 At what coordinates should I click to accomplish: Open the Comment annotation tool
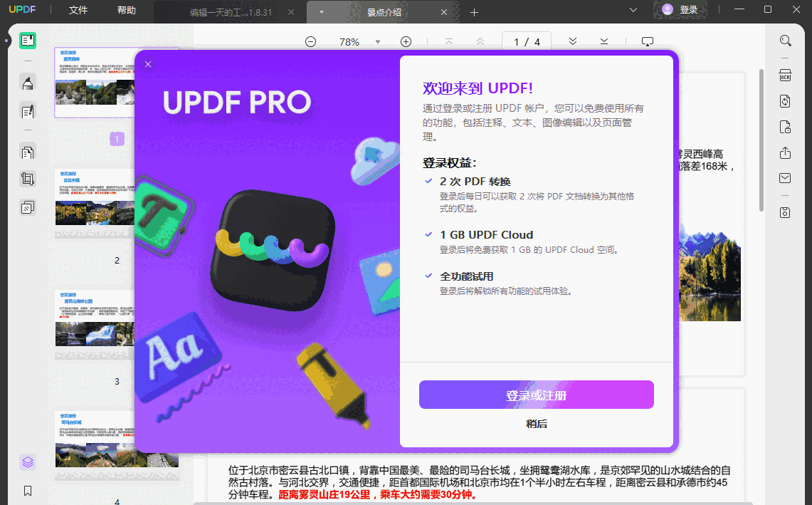[27, 83]
